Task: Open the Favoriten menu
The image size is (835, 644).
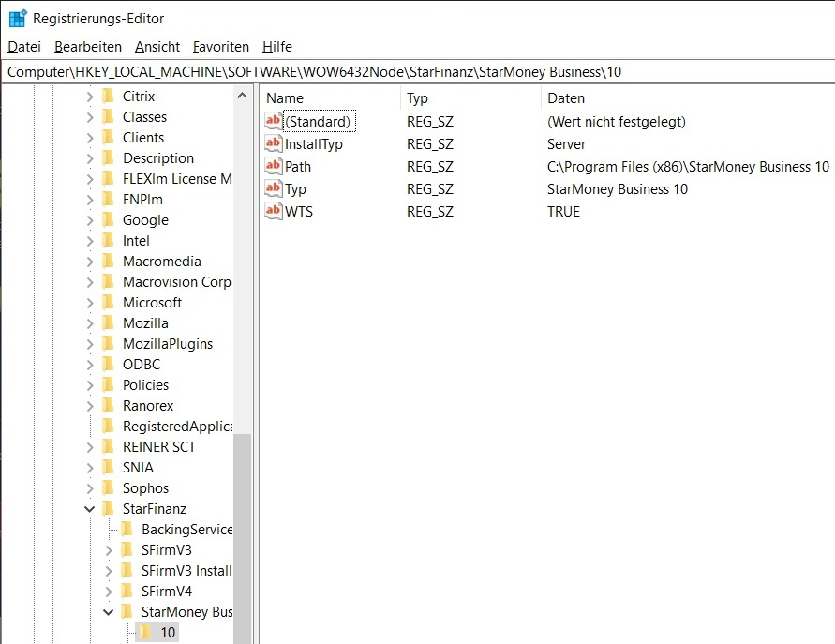Action: (x=221, y=47)
